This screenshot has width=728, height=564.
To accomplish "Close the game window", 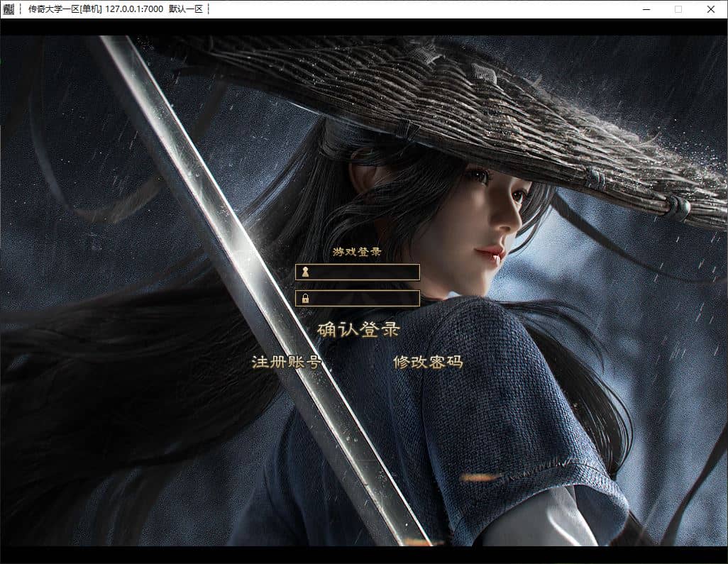I will tap(711, 9).
